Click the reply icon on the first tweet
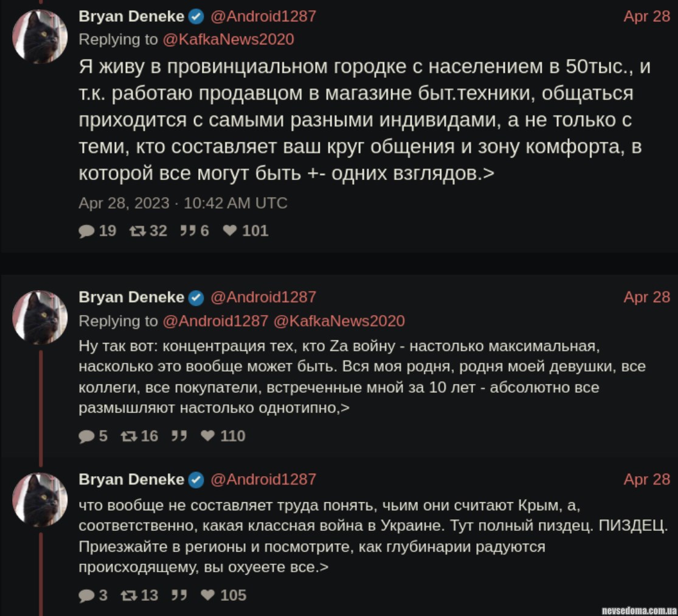 click(x=88, y=230)
